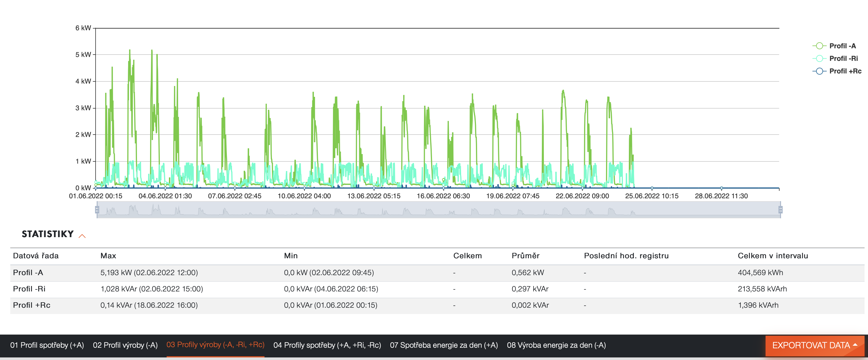The image size is (868, 360).
Task: Click x-axis label 22.06.2022 09:00
Action: point(582,196)
